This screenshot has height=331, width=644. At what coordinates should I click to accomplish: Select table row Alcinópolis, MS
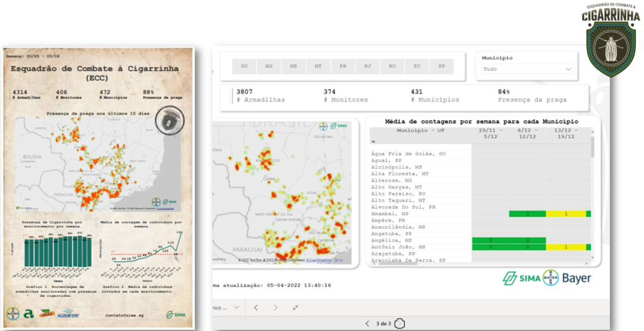coord(396,167)
